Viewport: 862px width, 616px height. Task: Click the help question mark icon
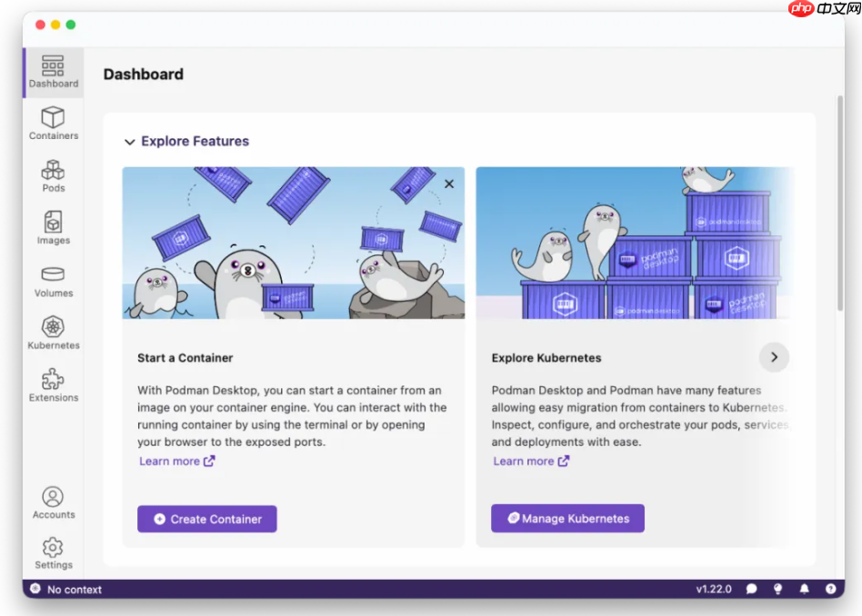[x=830, y=589]
